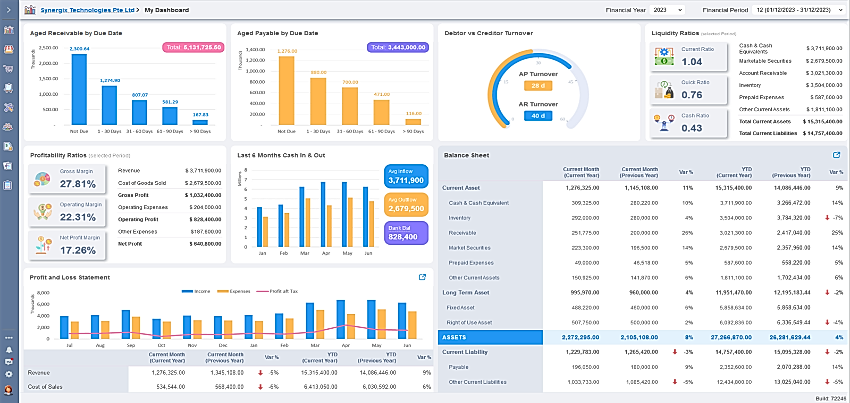The height and width of the screenshot is (403, 850).
Task: Open the Financial Year 2023 dropdown
Action: 667,10
